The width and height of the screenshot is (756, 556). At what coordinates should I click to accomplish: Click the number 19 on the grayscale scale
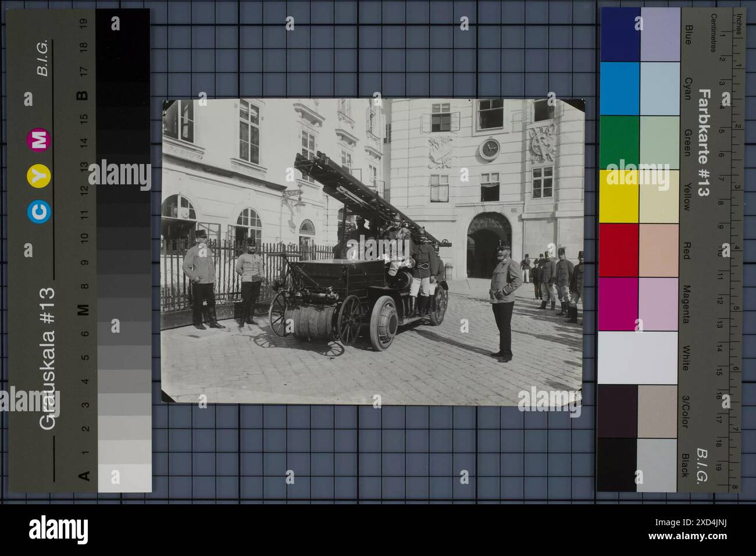[x=84, y=24]
